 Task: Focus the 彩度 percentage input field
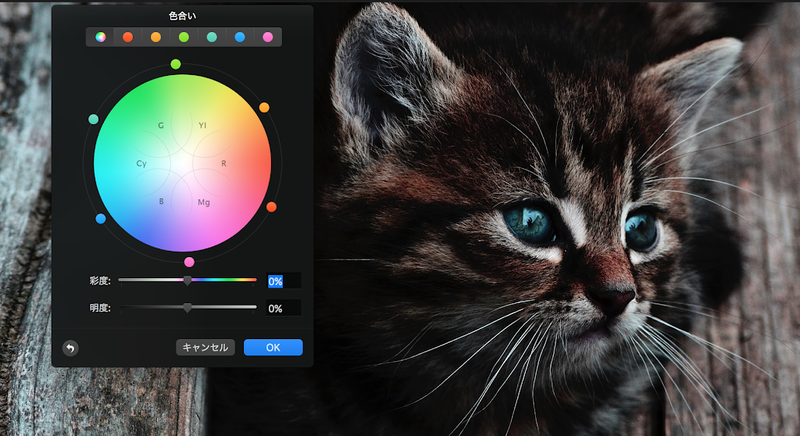(283, 281)
